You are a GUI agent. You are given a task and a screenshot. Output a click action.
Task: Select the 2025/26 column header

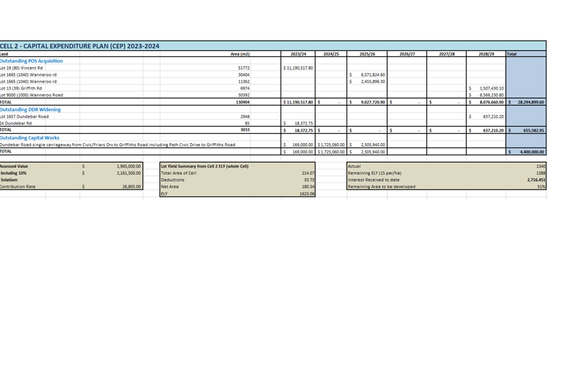[x=367, y=54]
